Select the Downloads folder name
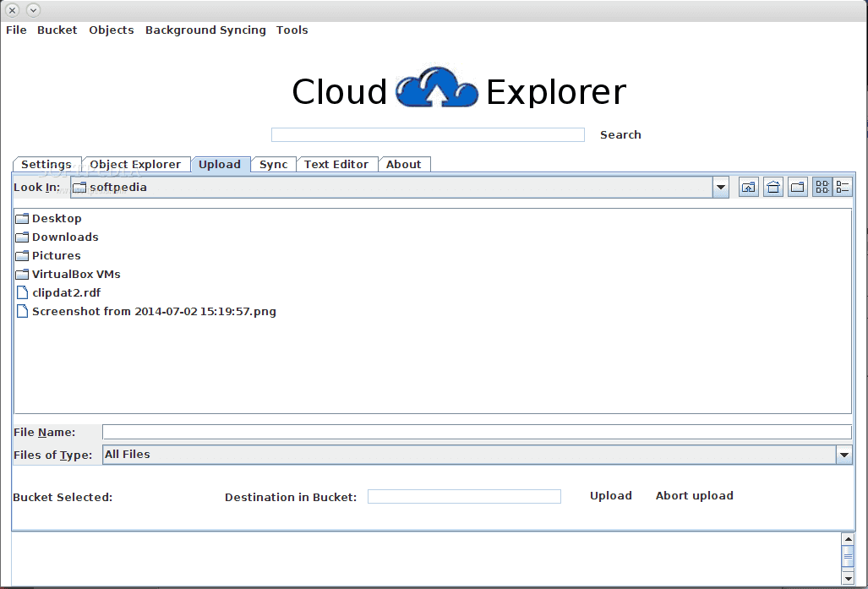The height and width of the screenshot is (589, 868). click(x=65, y=237)
